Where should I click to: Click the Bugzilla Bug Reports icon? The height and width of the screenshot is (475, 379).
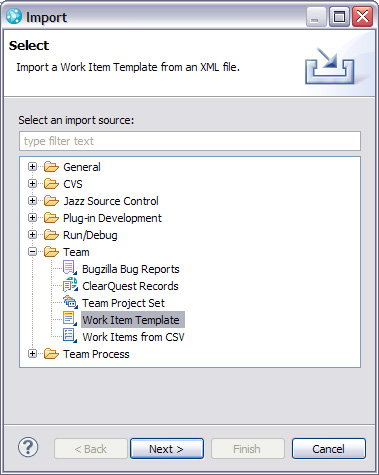(x=70, y=268)
